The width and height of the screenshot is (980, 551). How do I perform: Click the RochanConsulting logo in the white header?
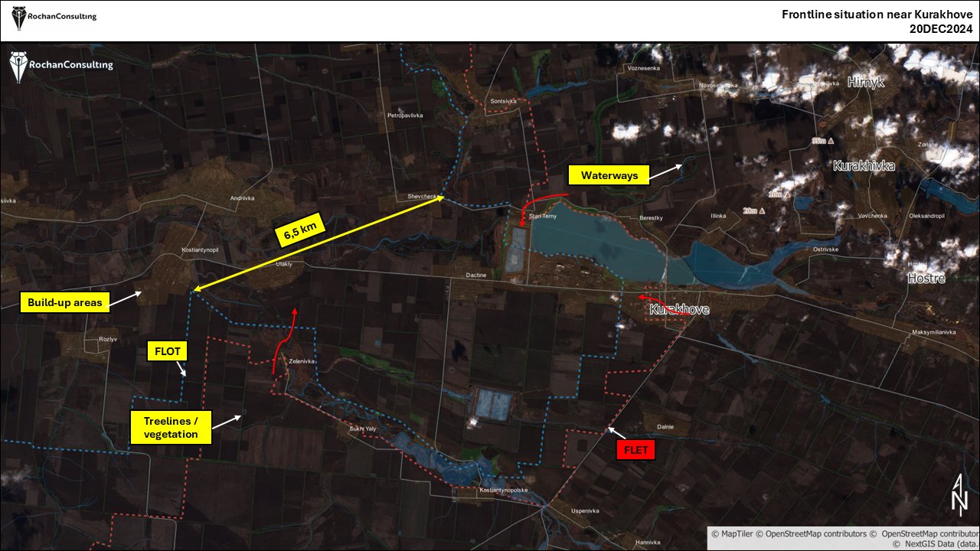(54, 16)
